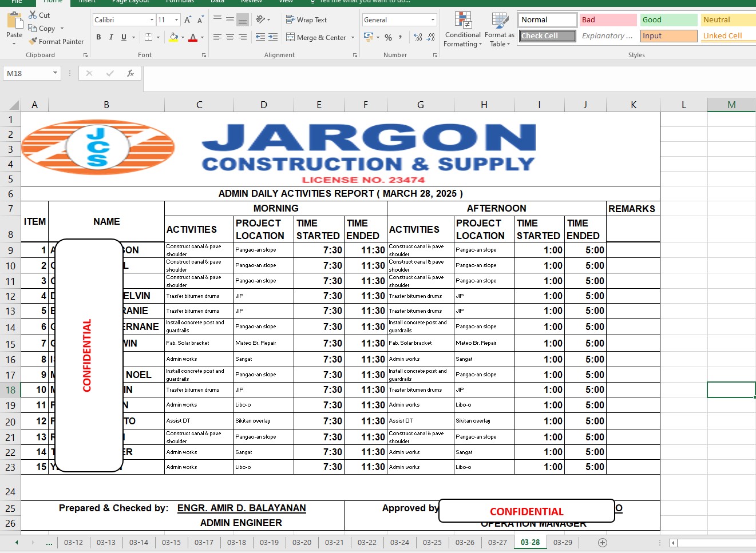Apply the yellow fill color bucket
This screenshot has height=553, width=756.
click(x=174, y=37)
